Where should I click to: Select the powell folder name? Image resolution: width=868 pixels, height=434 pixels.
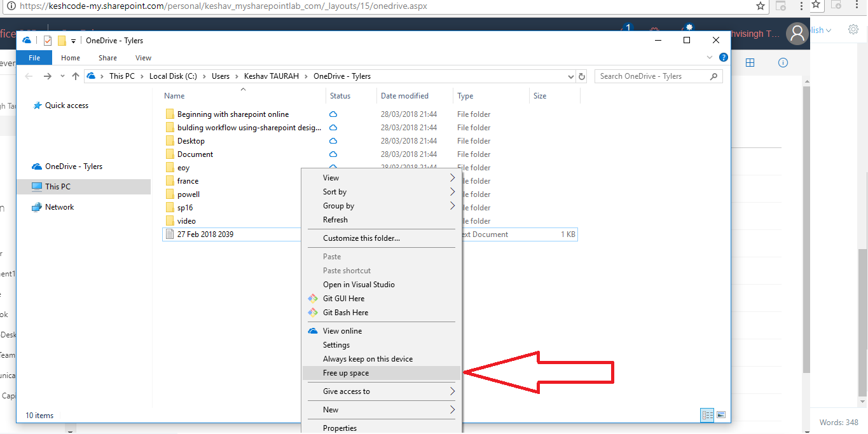click(188, 194)
